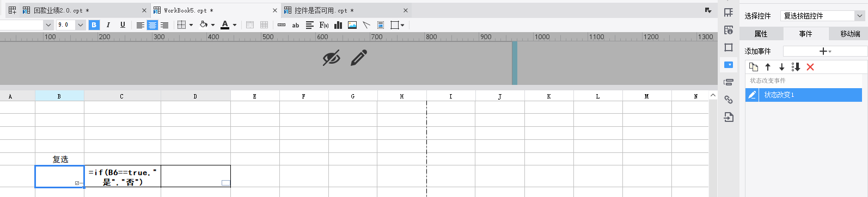The image size is (868, 197).
Task: Click the widget marker in cell D6
Action: [226, 183]
